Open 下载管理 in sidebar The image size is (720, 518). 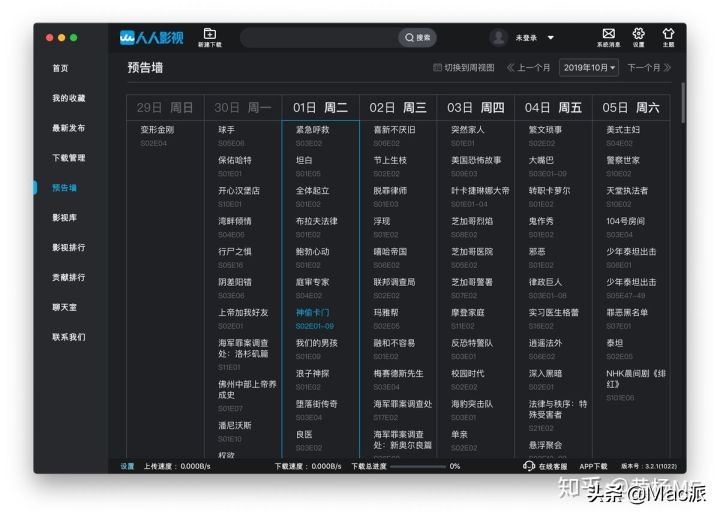(x=68, y=158)
